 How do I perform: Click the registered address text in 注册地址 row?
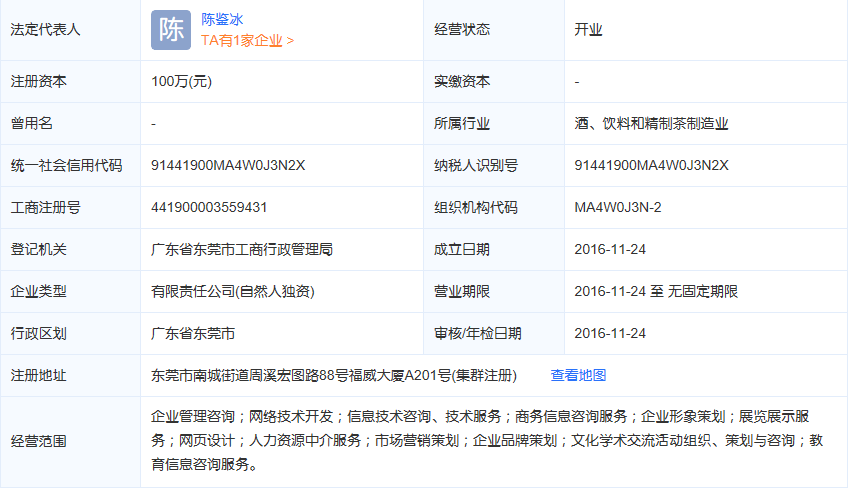(x=334, y=375)
